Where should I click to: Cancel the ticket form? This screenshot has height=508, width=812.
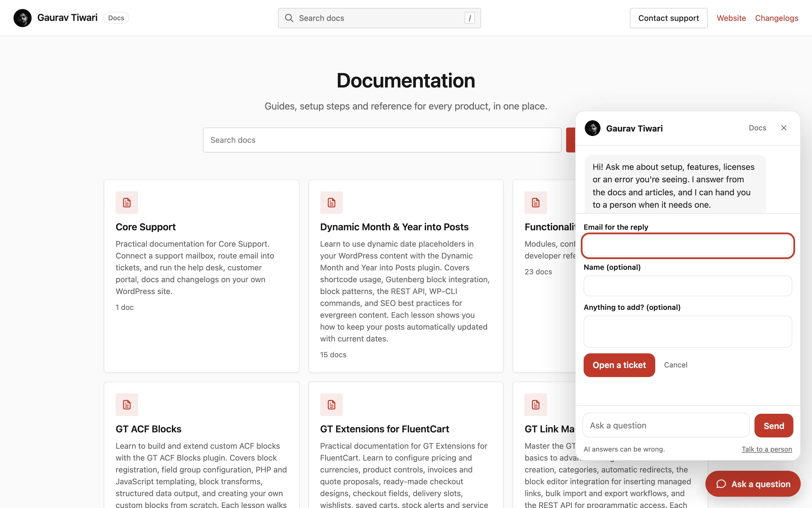coord(676,365)
